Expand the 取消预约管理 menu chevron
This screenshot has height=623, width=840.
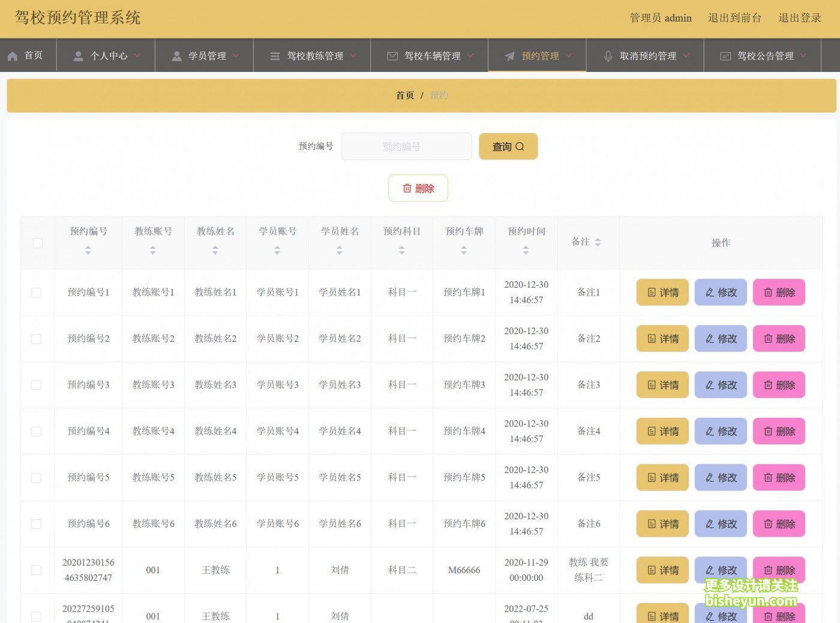coord(686,55)
